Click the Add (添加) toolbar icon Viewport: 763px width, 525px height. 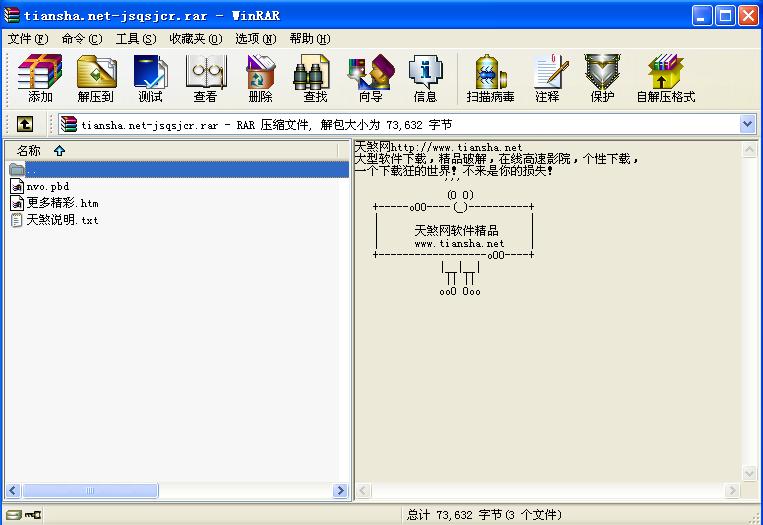pyautogui.click(x=40, y=71)
